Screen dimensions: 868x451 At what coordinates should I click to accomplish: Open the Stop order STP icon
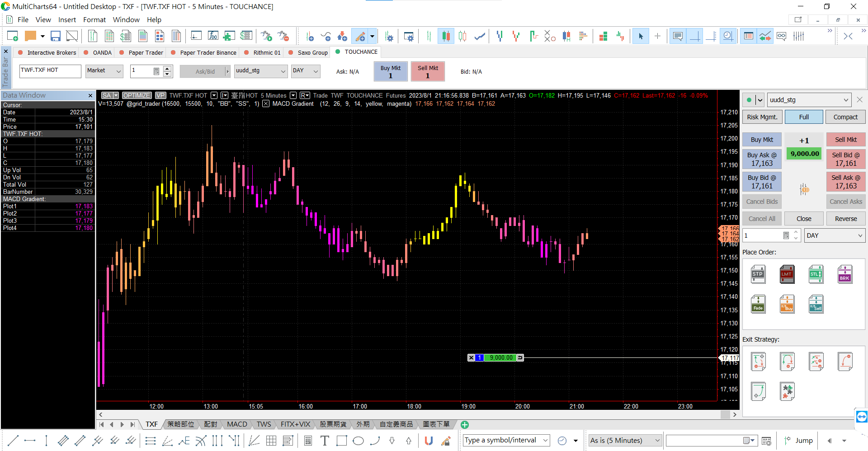(758, 274)
